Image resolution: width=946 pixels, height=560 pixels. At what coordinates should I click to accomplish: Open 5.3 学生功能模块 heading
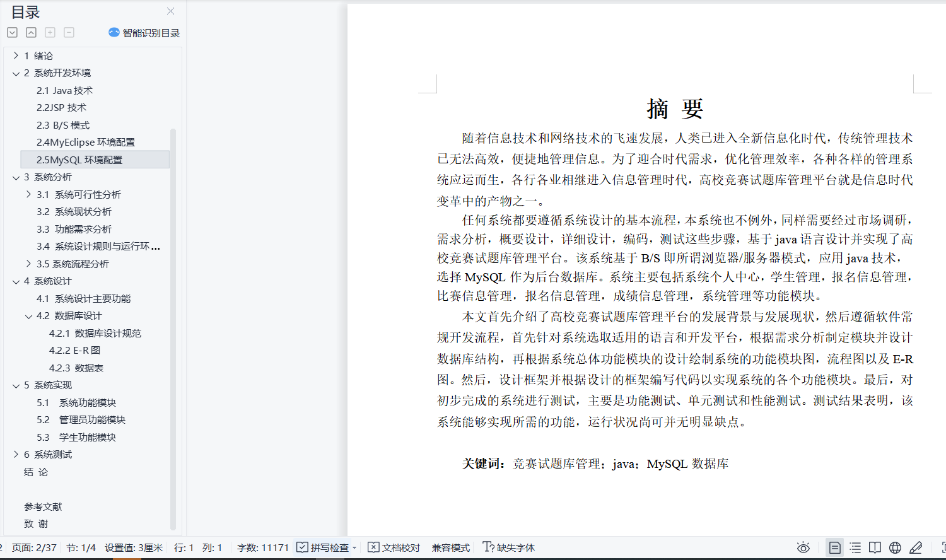[76, 437]
